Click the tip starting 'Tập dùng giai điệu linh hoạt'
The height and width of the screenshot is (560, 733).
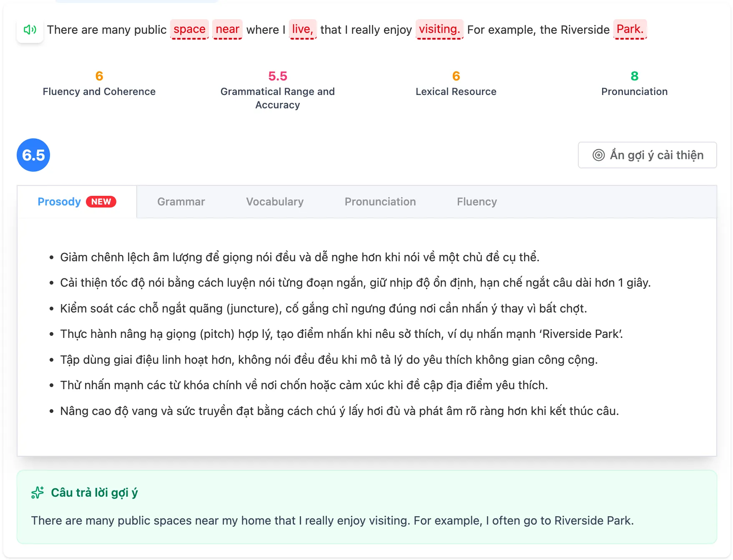(329, 360)
